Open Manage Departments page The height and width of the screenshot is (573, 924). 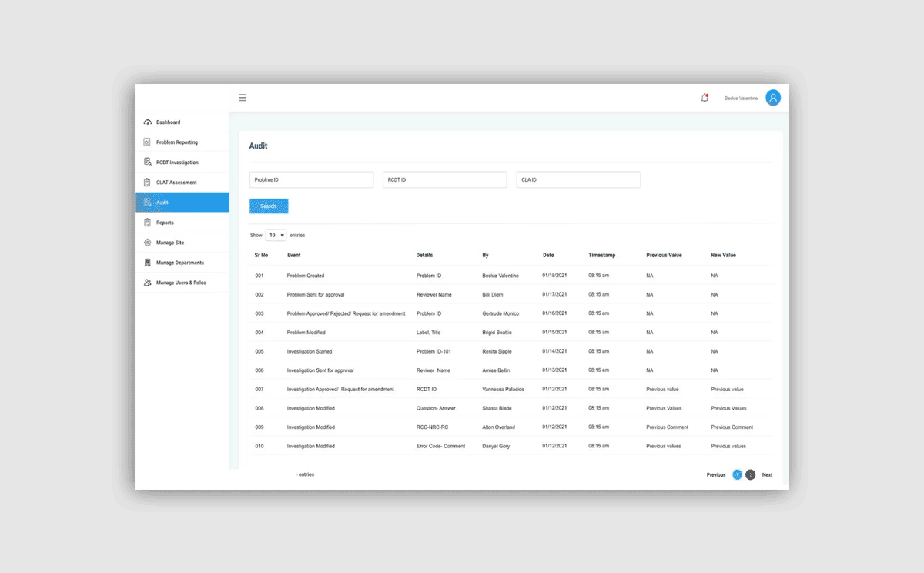[x=182, y=263]
